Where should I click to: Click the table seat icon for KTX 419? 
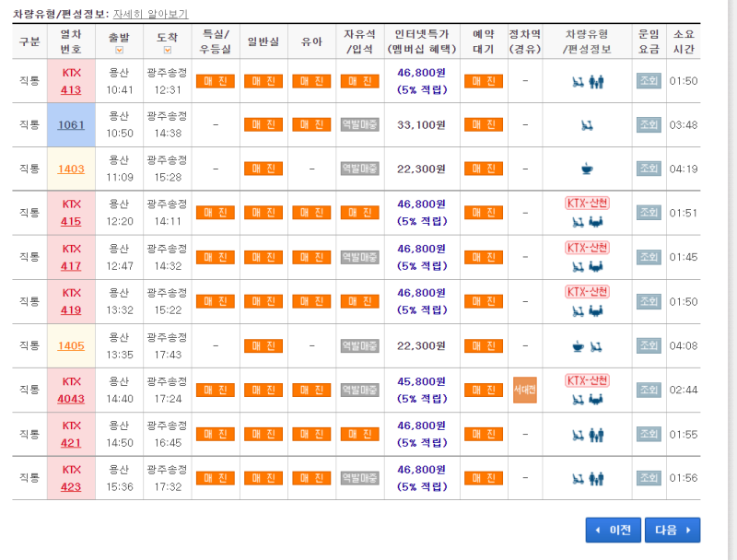596,311
